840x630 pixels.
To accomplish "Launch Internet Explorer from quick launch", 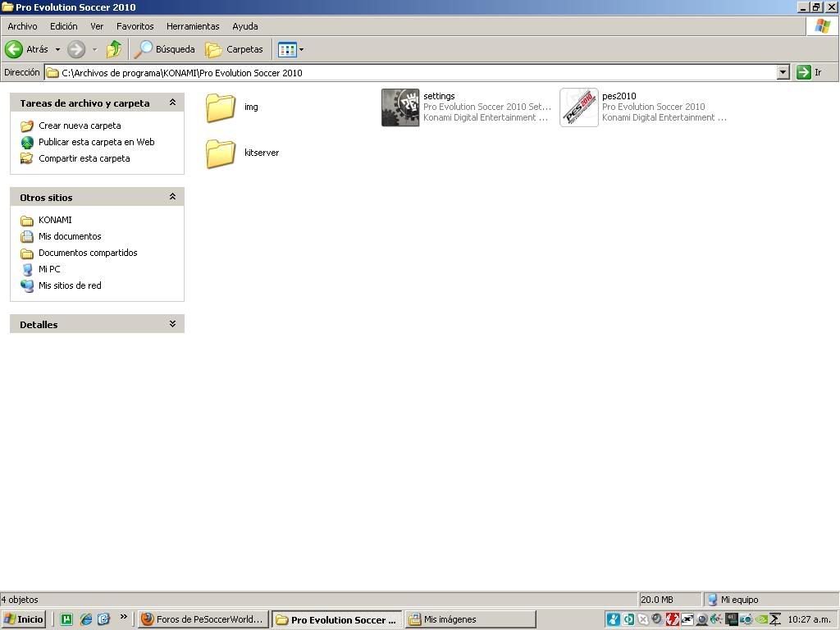I will tap(85, 619).
